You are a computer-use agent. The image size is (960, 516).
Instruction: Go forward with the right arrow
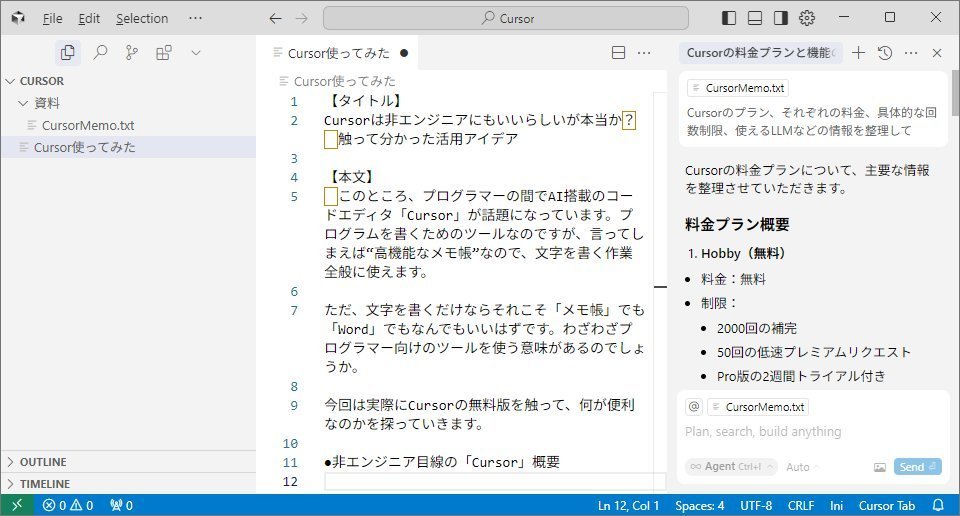(x=302, y=18)
